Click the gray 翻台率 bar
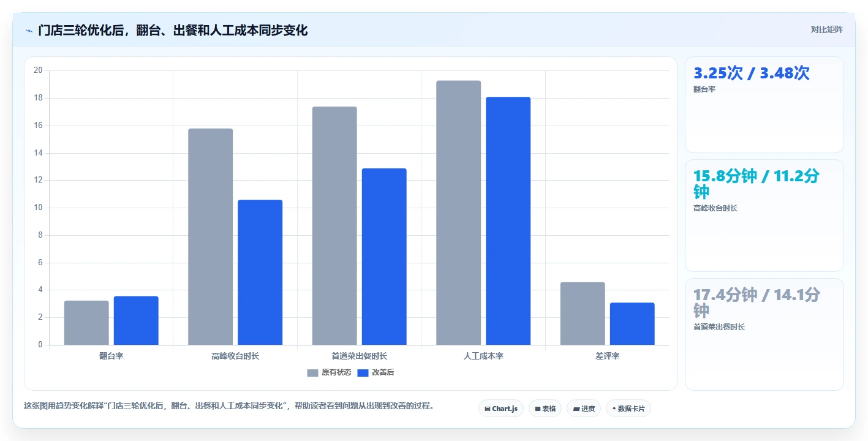The width and height of the screenshot is (868, 441). click(86, 323)
